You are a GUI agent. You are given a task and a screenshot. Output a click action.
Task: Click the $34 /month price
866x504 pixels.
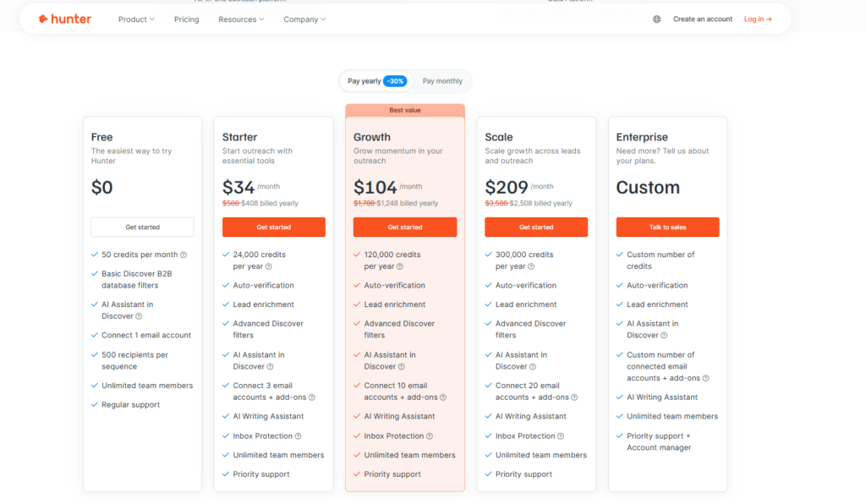tap(251, 187)
